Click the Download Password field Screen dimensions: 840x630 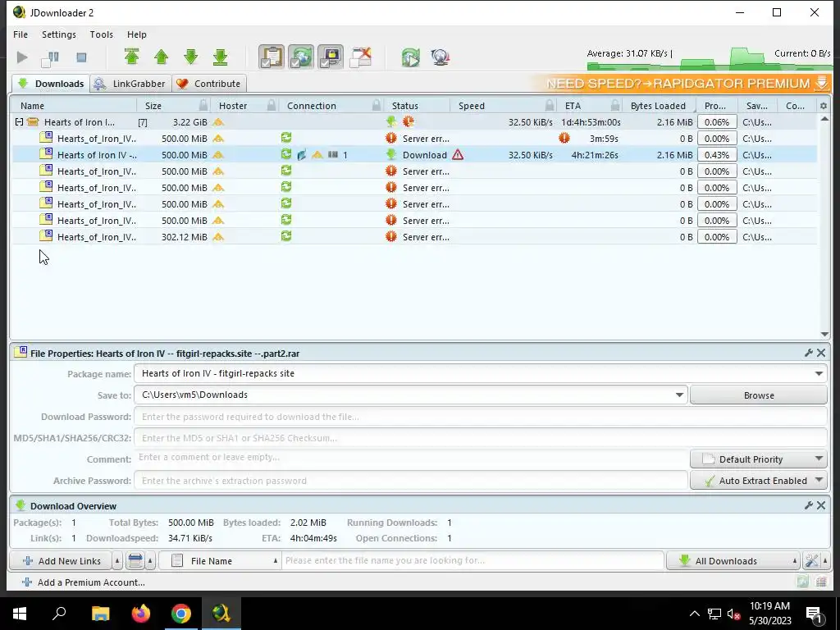pos(480,417)
